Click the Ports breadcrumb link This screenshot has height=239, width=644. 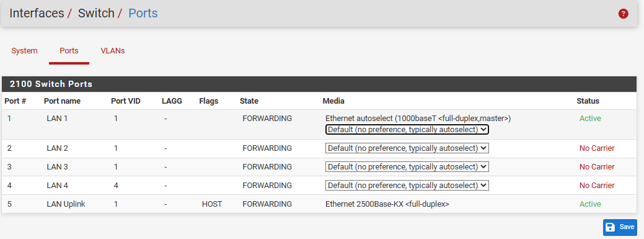[x=143, y=13]
